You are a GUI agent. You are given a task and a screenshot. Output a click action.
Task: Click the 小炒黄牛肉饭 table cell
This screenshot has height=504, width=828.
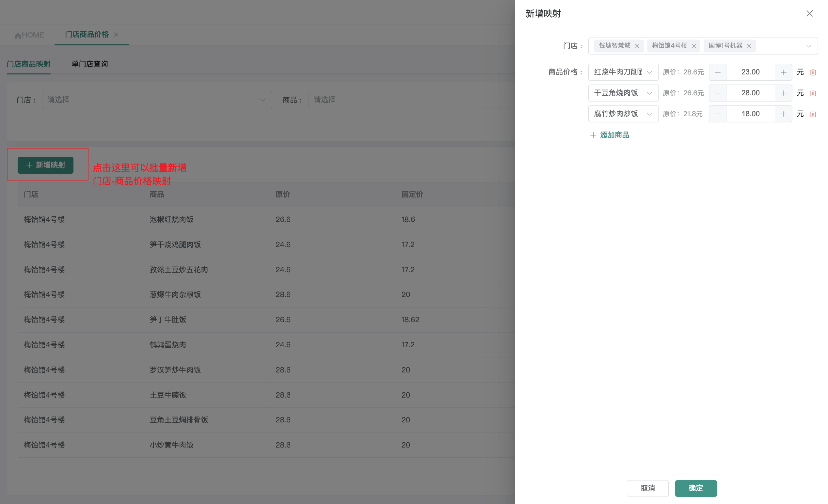[206, 445]
